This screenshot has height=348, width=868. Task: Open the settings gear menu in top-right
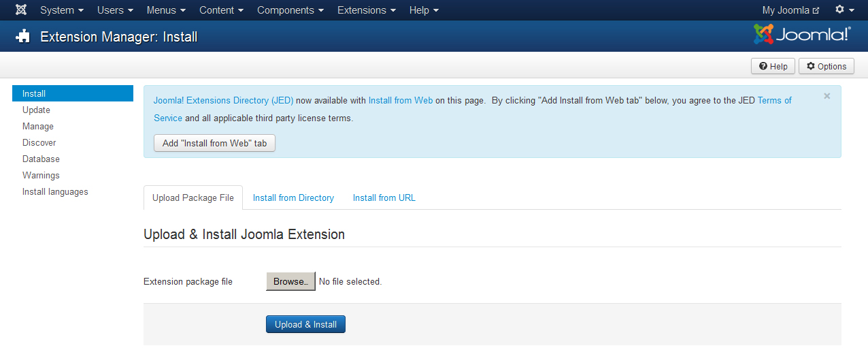(844, 10)
